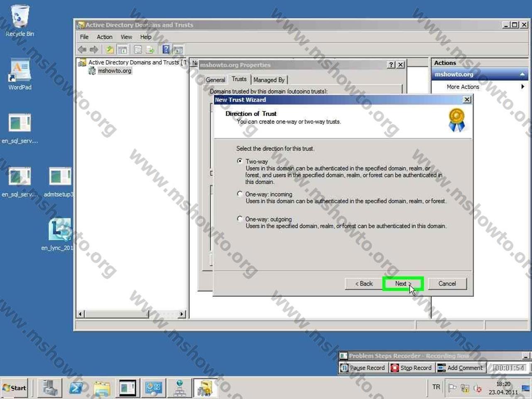
Task: Switch to the General tab
Action: [216, 80]
